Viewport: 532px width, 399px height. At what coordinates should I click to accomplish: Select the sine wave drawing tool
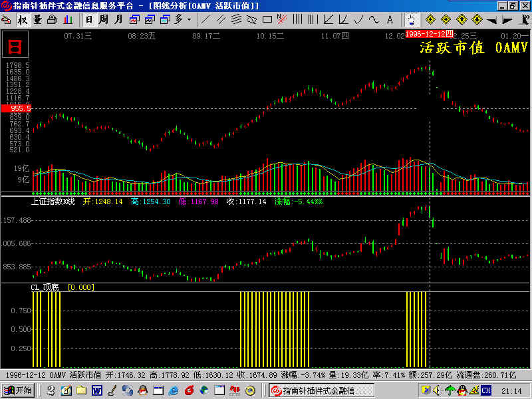[x=374, y=20]
